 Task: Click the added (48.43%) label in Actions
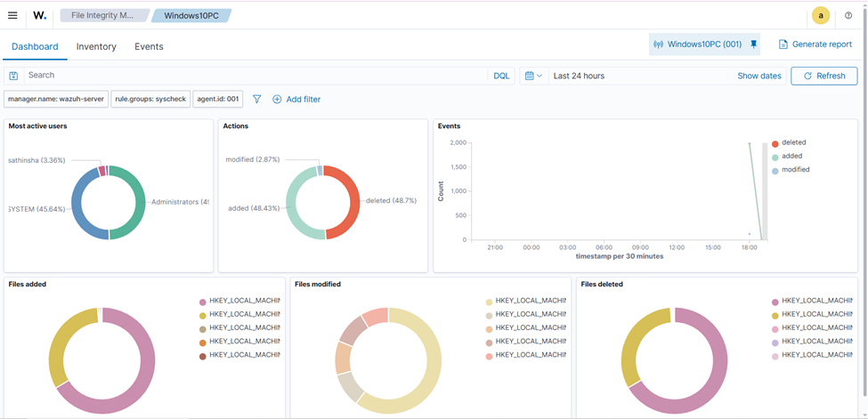(x=254, y=208)
